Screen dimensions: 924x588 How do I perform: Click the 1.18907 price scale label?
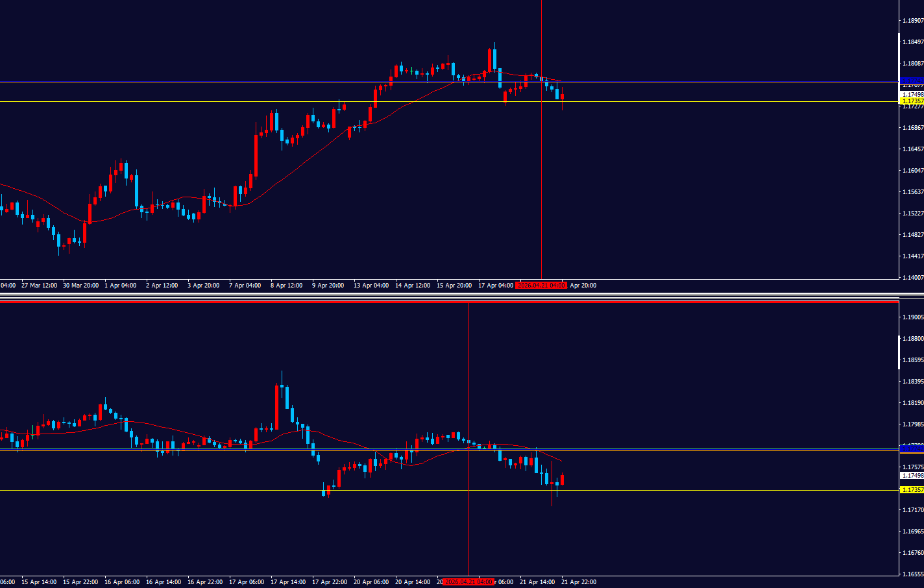913,21
